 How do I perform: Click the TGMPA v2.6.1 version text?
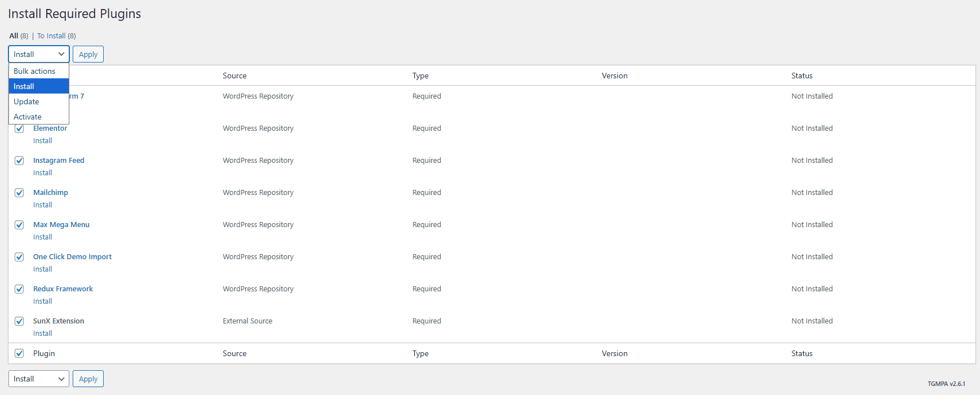946,384
